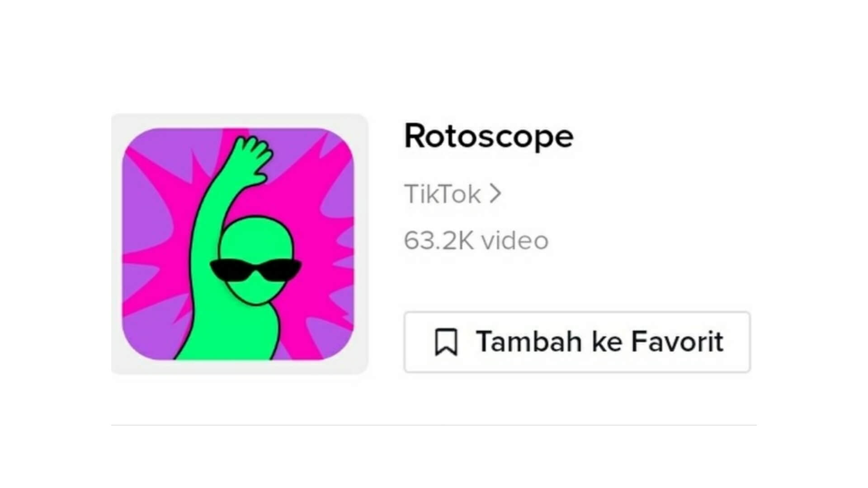Click the TikTok text beneath the Rotoscope title
The height and width of the screenshot is (488, 868).
442,194
